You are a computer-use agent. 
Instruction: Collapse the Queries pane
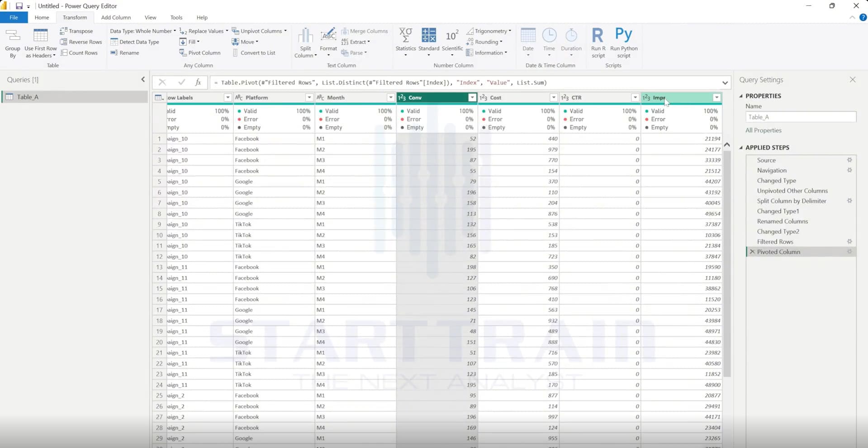click(143, 79)
